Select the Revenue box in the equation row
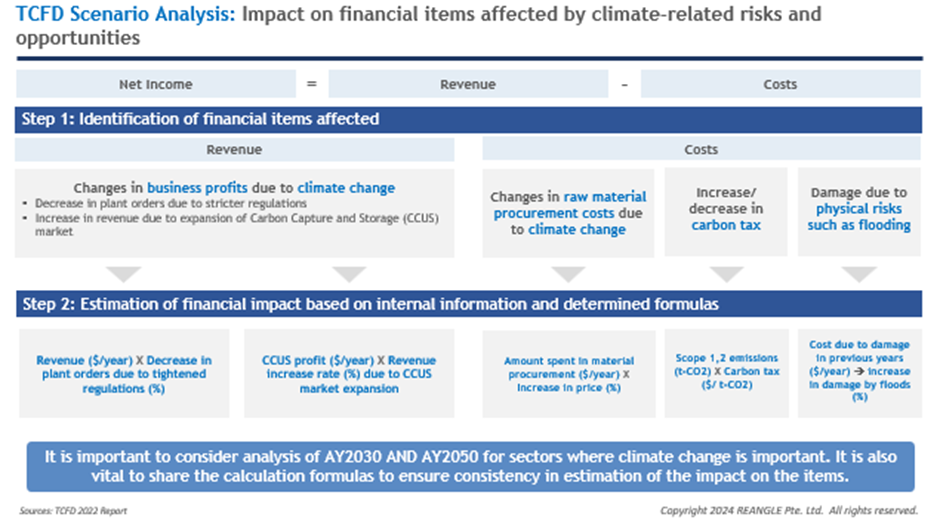 click(x=468, y=85)
